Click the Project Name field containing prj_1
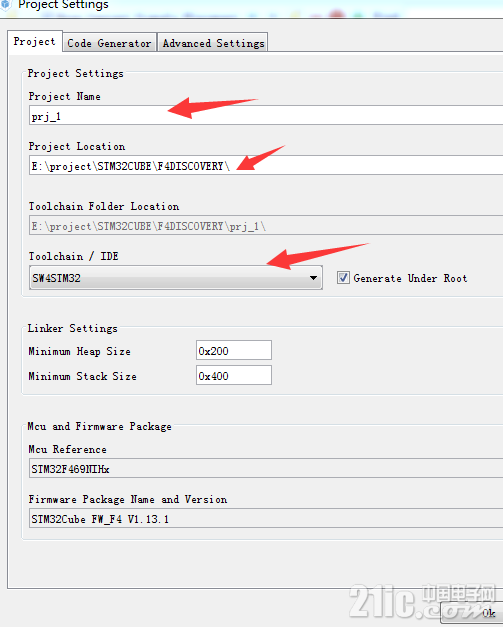The width and height of the screenshot is (503, 627). [266, 116]
